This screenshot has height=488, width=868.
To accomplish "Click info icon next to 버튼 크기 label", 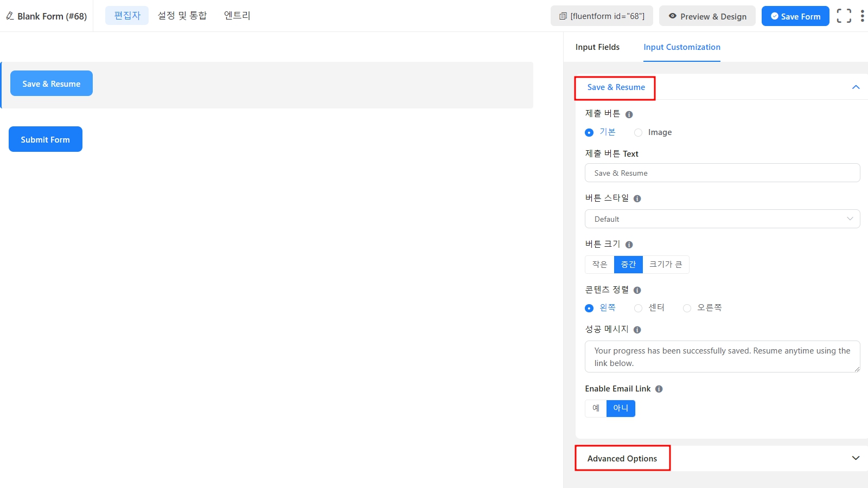I will click(629, 245).
